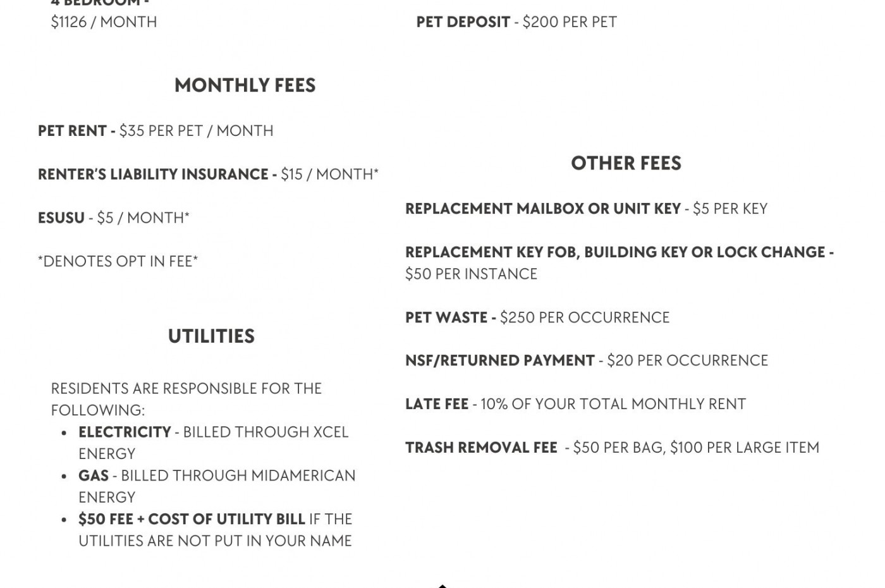Click the *DENOTES OPT IN FEE* note

(x=118, y=262)
